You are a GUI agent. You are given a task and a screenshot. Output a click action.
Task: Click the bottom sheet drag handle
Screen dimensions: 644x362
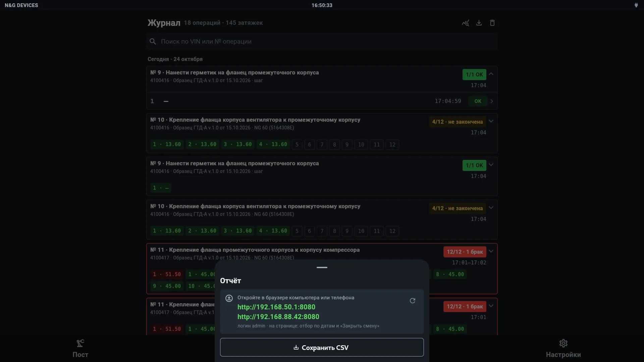(322, 267)
